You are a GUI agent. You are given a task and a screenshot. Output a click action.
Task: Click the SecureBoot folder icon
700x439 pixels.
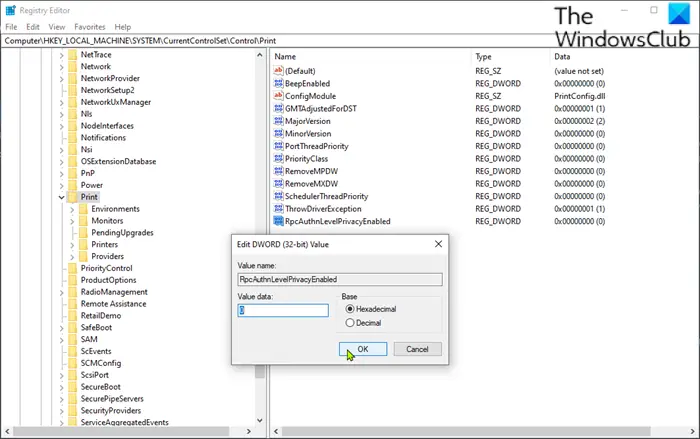[71, 387]
